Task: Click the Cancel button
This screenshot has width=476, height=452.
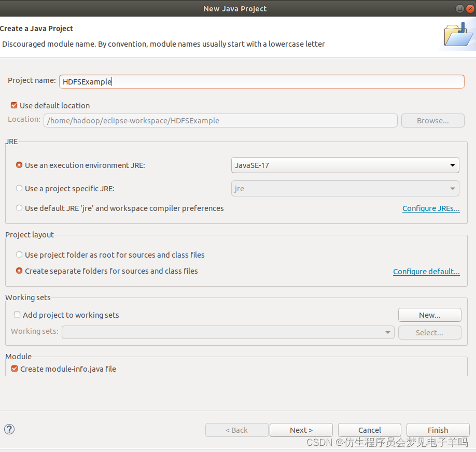Action: coord(370,430)
